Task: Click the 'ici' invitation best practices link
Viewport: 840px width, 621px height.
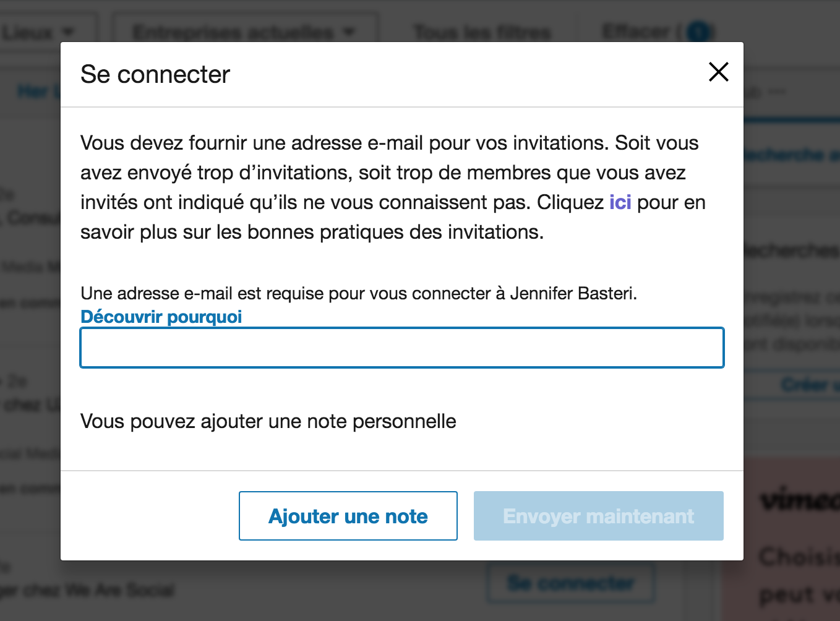Action: click(x=620, y=202)
